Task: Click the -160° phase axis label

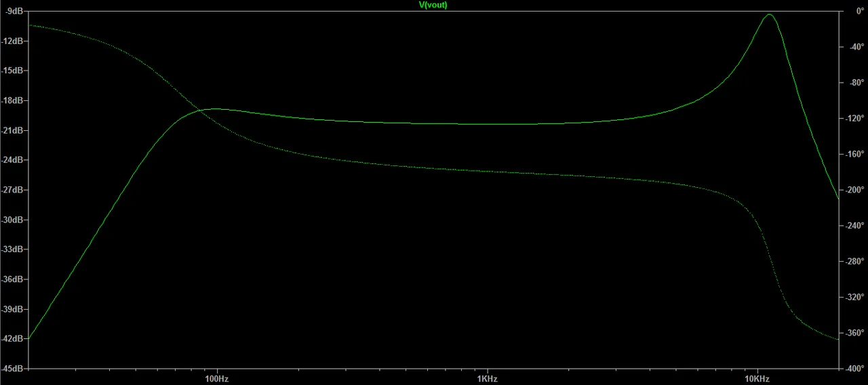Action: (x=854, y=155)
